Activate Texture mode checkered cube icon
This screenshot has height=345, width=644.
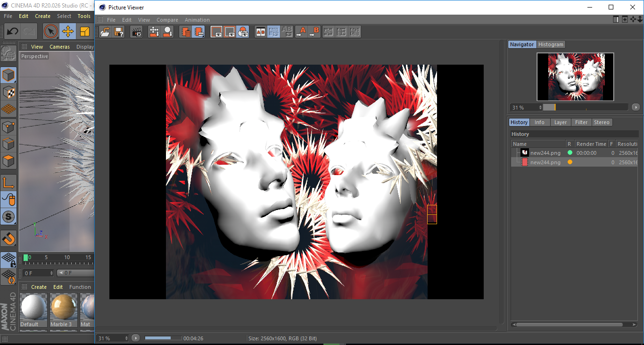pos(8,92)
